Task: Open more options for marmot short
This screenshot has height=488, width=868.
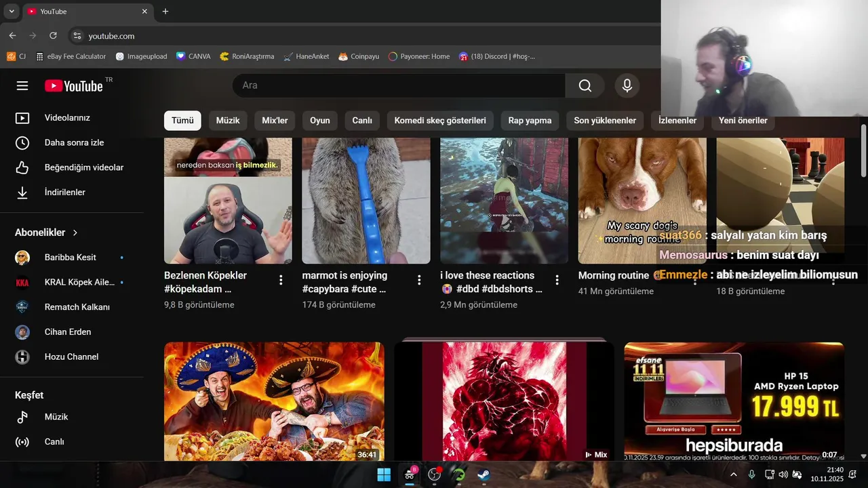Action: tap(419, 280)
